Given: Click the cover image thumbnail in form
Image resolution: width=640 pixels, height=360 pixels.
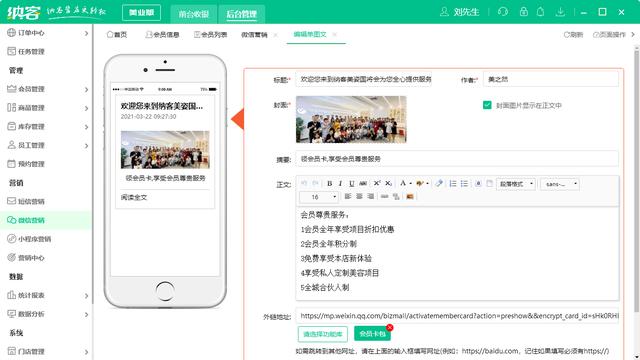Looking at the screenshot, I should [351, 120].
